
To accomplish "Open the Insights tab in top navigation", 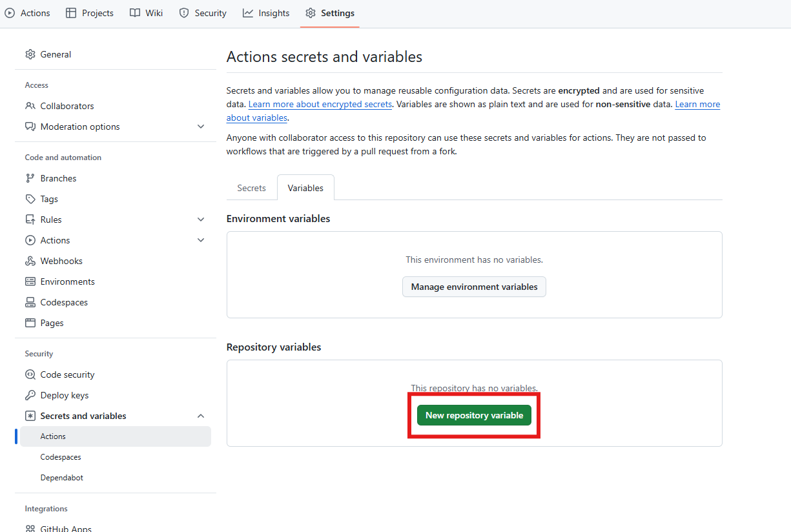I will click(x=266, y=13).
